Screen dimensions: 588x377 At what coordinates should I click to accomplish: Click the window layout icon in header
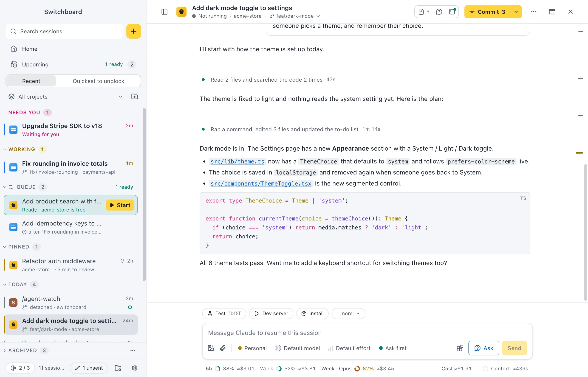[552, 12]
